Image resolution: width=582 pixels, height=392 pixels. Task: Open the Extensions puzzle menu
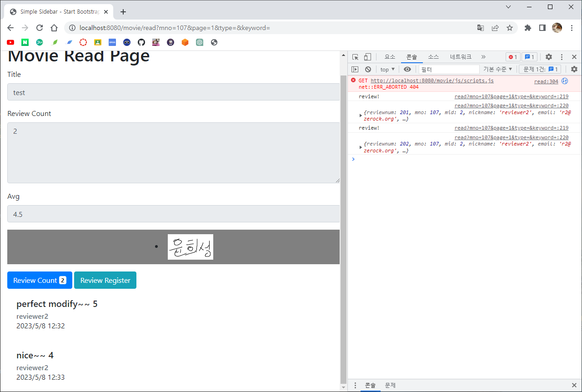528,28
